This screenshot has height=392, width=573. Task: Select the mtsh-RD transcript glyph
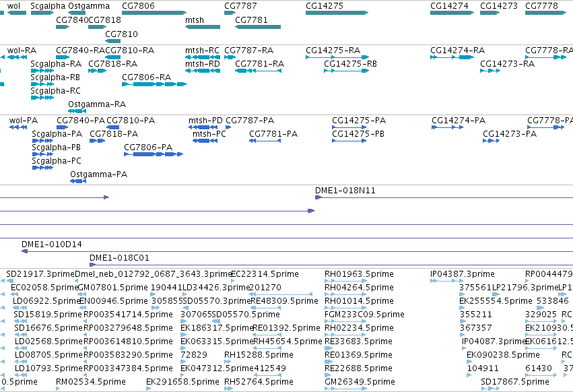point(203,71)
